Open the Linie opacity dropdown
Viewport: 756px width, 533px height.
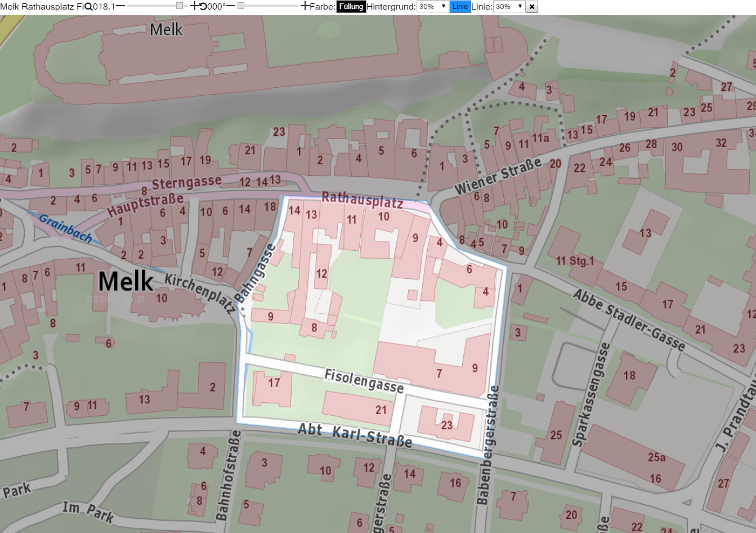(509, 7)
